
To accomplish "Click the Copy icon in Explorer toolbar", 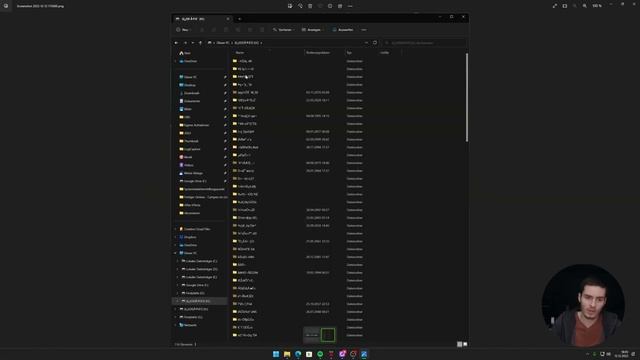I will pos(214,30).
